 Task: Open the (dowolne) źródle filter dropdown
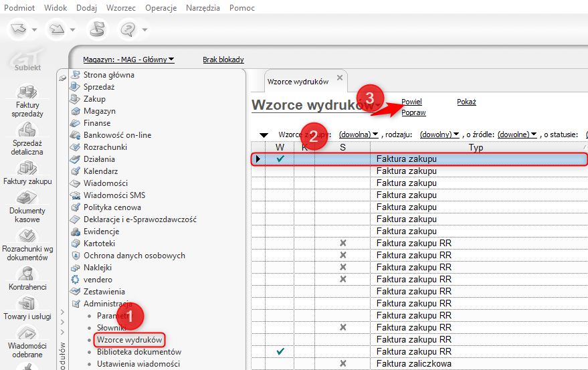click(x=517, y=134)
